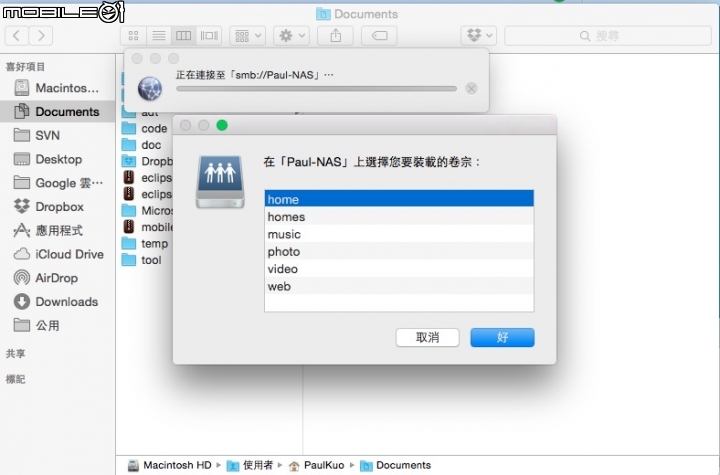Switch Finder to column view
This screenshot has height=475, width=720.
point(184,35)
